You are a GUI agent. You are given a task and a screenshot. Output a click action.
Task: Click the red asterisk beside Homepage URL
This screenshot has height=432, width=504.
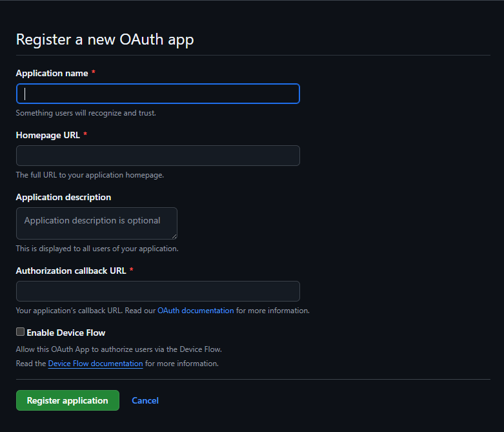(85, 134)
